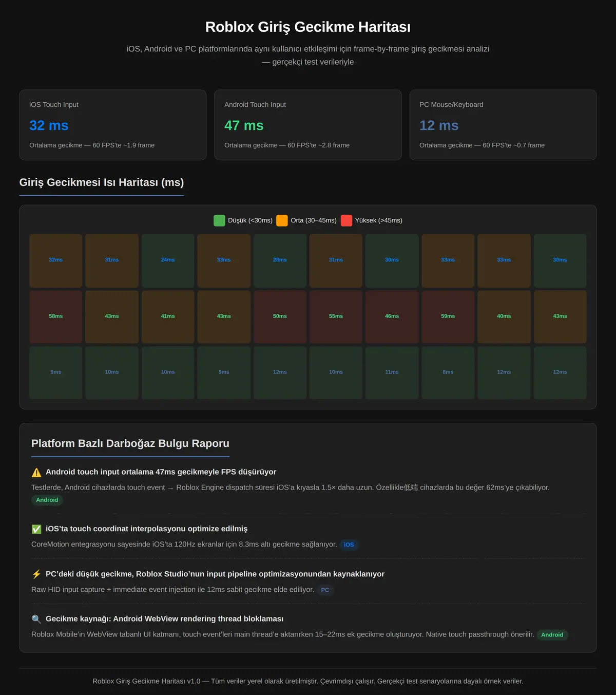Image resolution: width=616 pixels, height=695 pixels.
Task: Click the magnifier icon beside Gecikme kaynağı
Action: [36, 619]
